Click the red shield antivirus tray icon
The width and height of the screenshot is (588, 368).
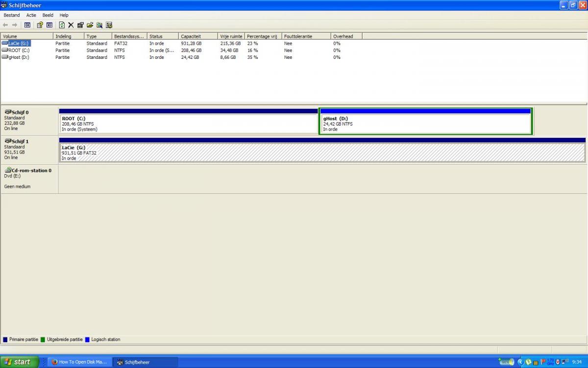point(558,362)
